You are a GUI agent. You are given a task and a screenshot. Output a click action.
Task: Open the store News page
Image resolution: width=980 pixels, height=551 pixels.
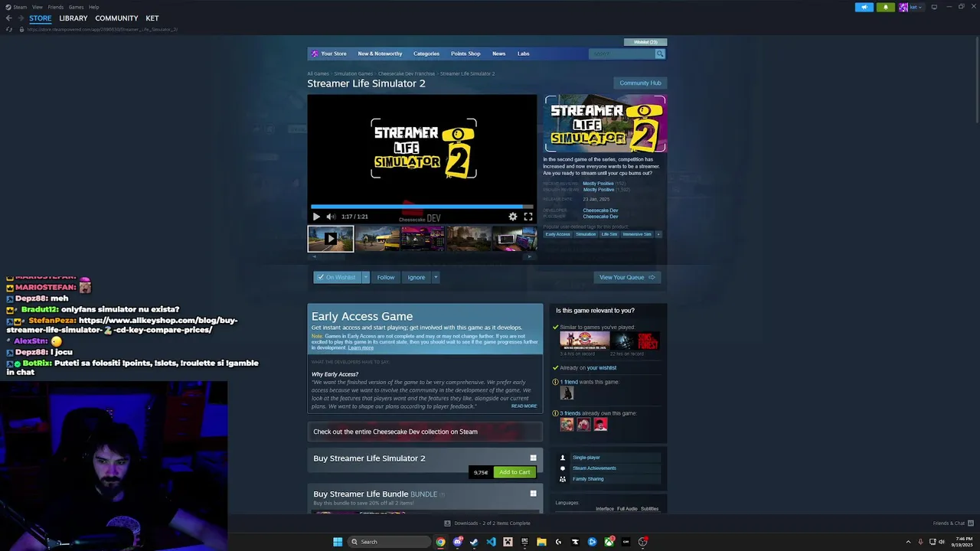pyautogui.click(x=499, y=54)
